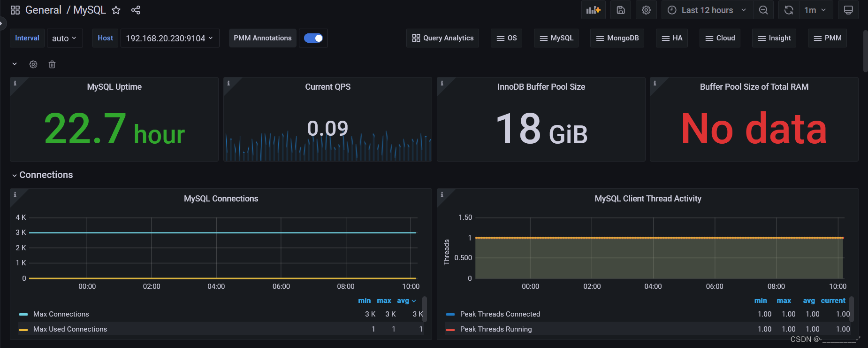The image size is (868, 348).
Task: Click the 22.7 hour uptime value
Action: (x=114, y=129)
